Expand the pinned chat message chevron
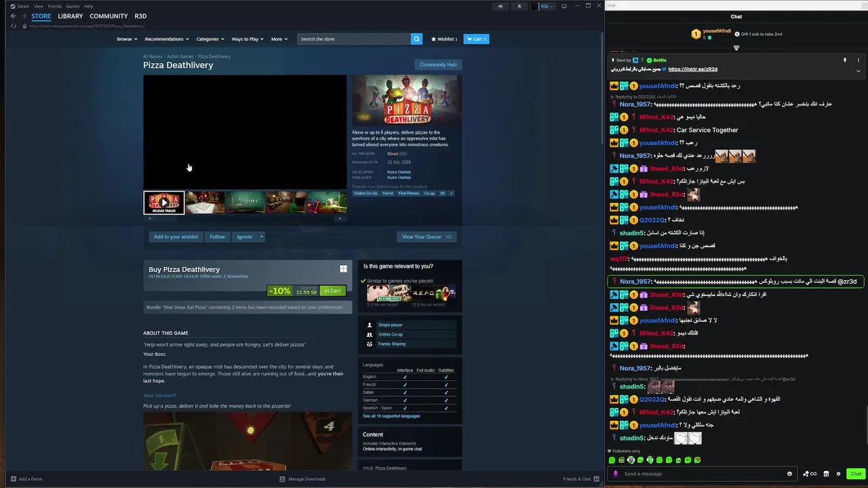 tap(859, 70)
